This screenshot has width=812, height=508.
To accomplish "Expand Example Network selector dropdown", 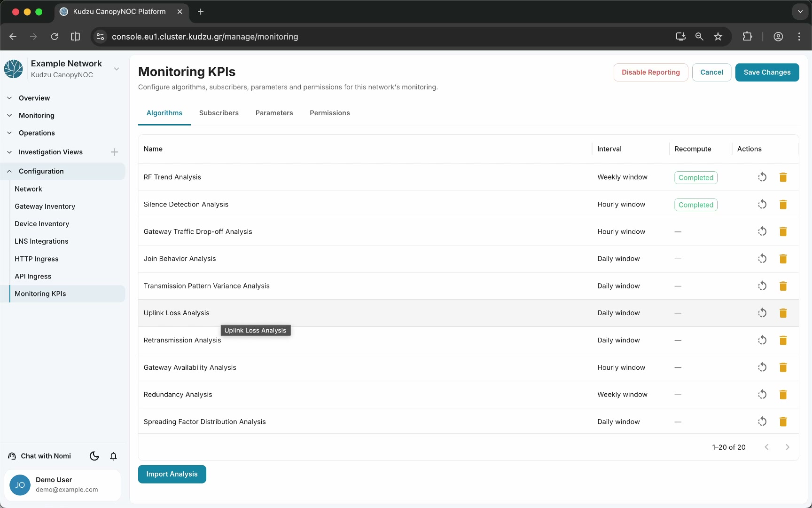I will pos(117,69).
